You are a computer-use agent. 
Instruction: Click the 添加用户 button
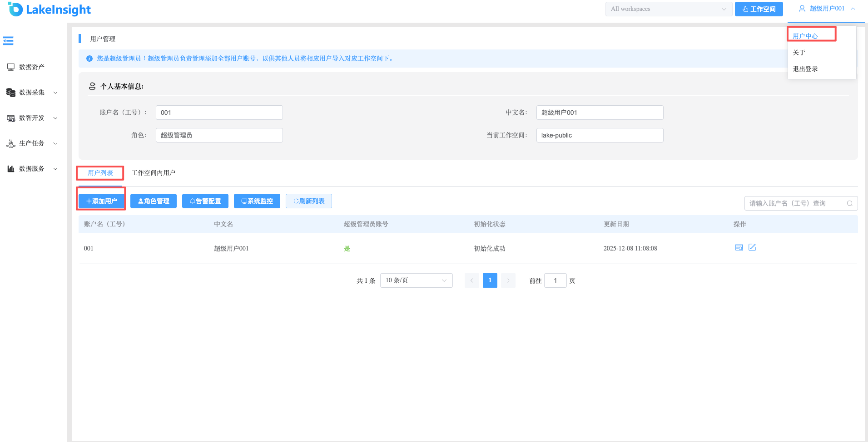[x=102, y=201]
